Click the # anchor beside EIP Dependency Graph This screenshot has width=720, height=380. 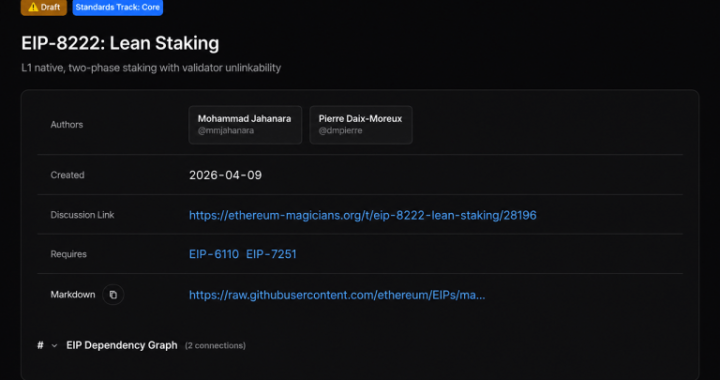pos(40,345)
